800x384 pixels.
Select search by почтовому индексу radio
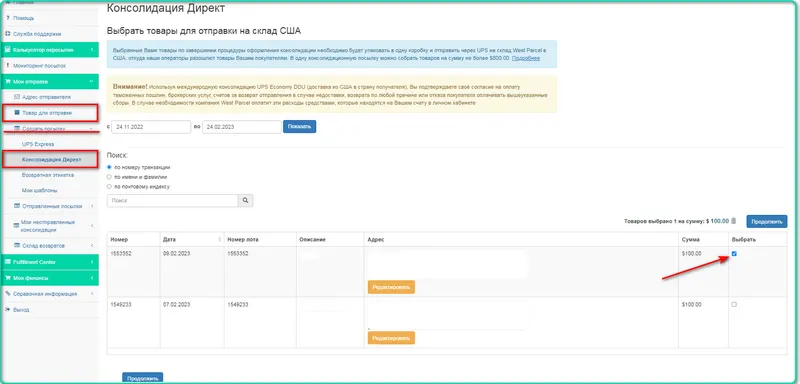coord(109,187)
